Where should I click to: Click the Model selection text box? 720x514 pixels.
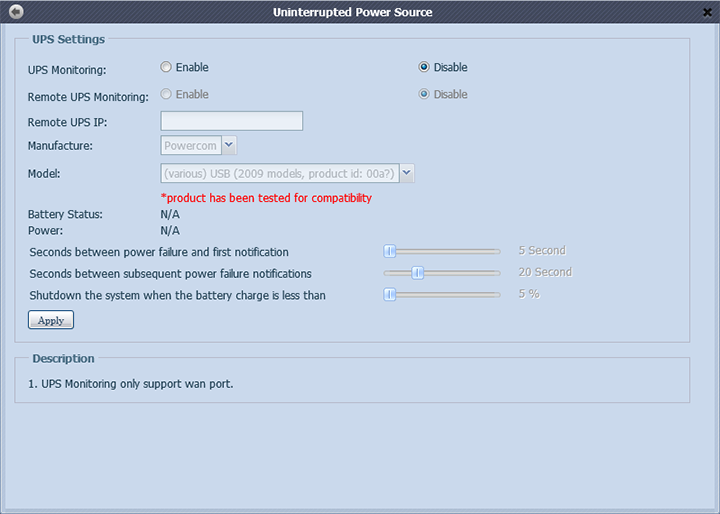tap(279, 173)
